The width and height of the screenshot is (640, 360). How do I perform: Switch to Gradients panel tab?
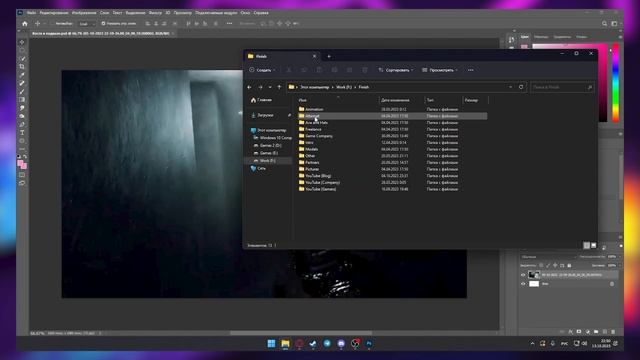pyautogui.click(x=562, y=37)
